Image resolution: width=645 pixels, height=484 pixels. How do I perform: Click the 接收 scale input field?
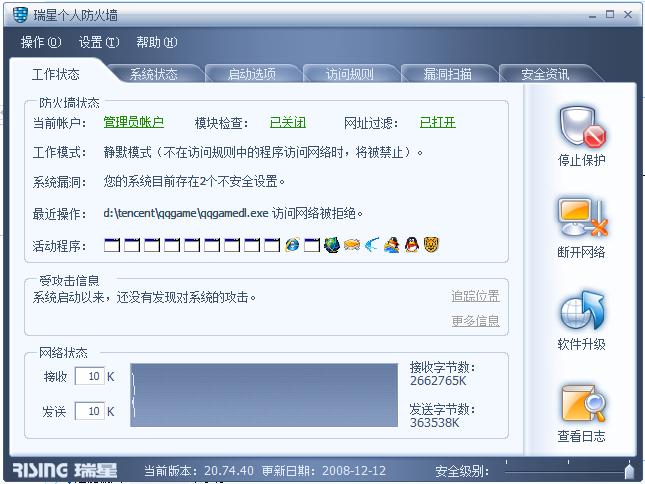point(90,376)
